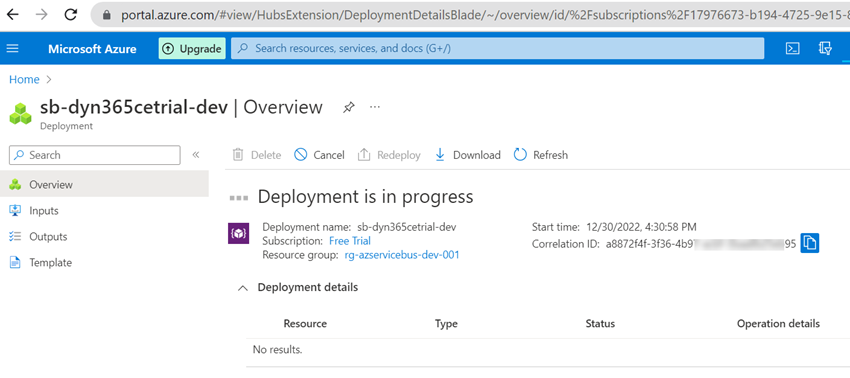This screenshot has width=850, height=378.
Task: Open Cloud Shell from the top bar
Action: coord(793,49)
